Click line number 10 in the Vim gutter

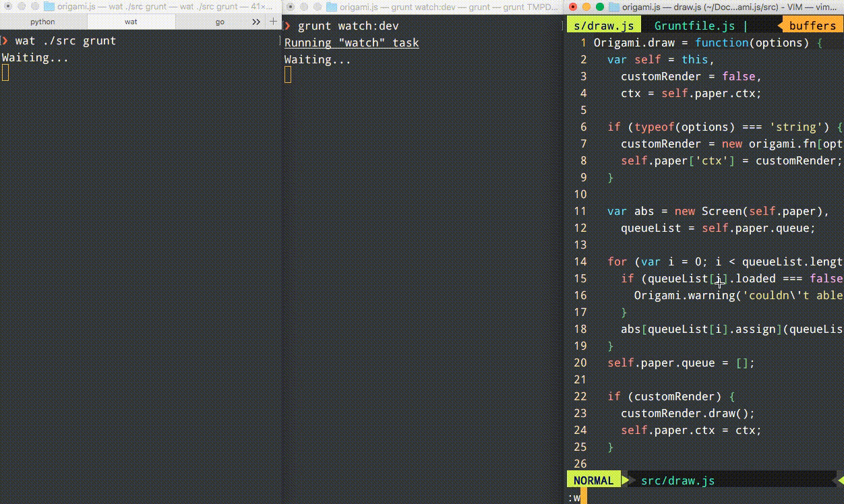(580, 194)
